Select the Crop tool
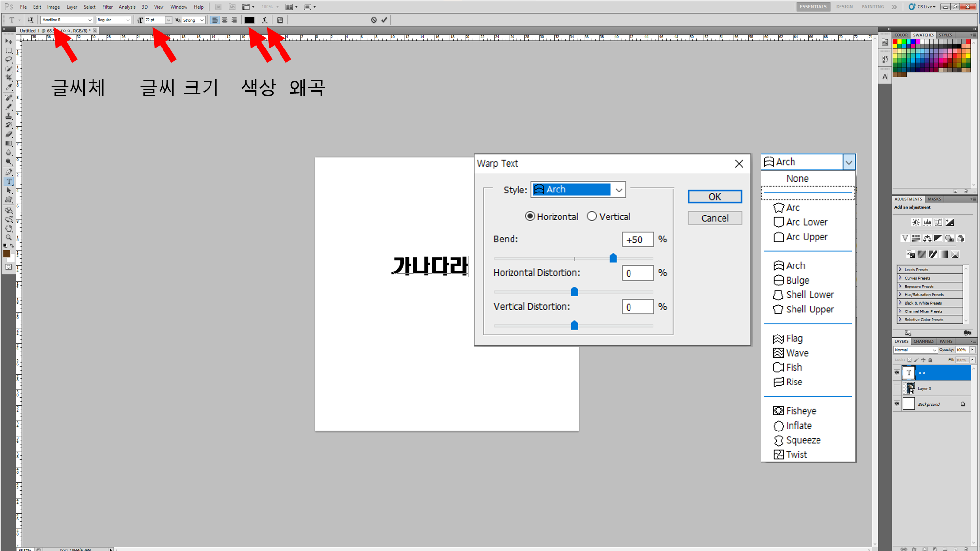Image resolution: width=980 pixels, height=551 pixels. 9,78
